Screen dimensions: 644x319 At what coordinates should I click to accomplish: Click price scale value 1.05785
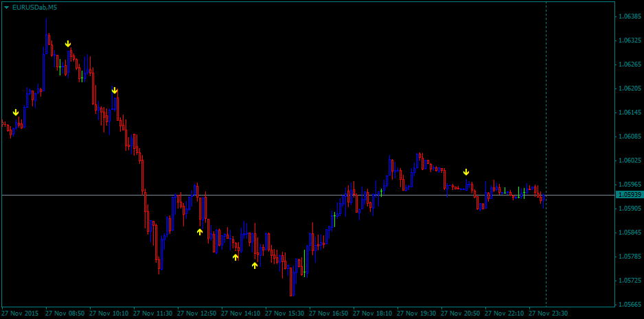click(630, 257)
